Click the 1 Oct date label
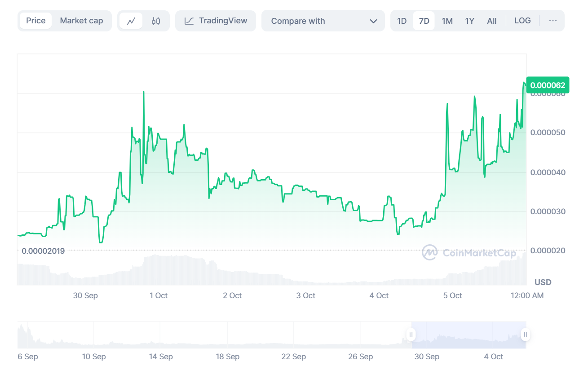This screenshot has width=588, height=392. click(159, 295)
